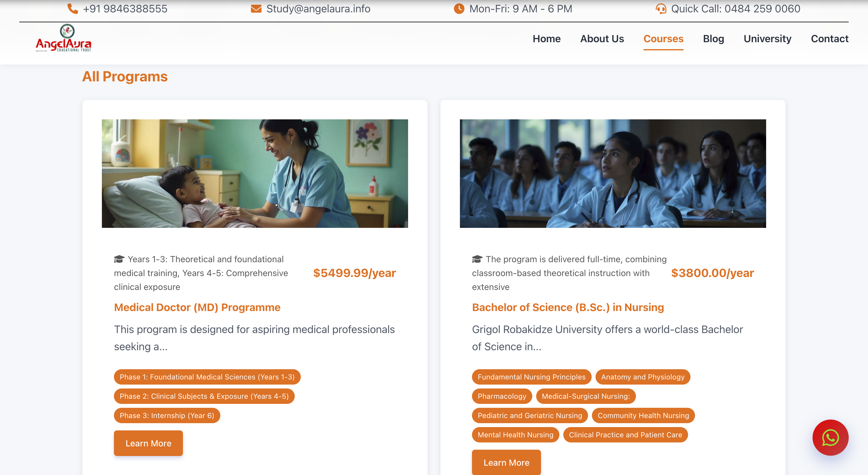Click the Study@angelaura.info email address
Screen dimensions: 868x475
click(x=318, y=8)
